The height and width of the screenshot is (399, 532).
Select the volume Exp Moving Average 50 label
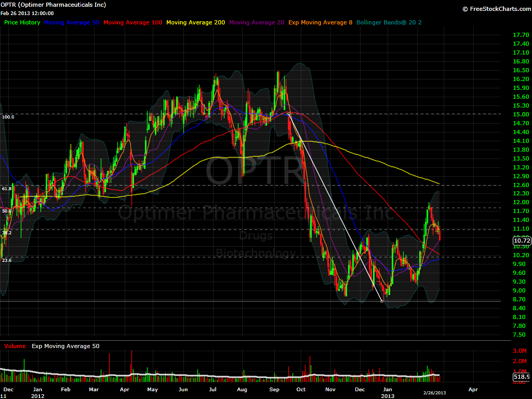[65, 346]
